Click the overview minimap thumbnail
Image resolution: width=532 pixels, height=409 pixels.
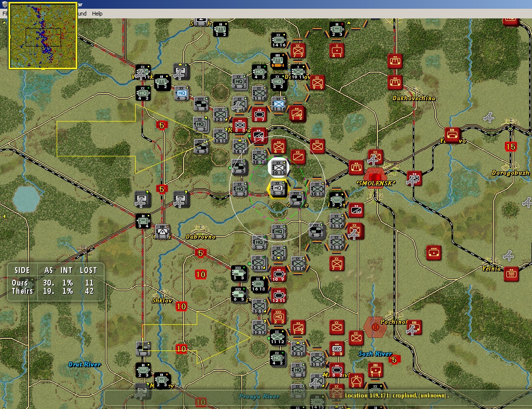click(x=43, y=35)
